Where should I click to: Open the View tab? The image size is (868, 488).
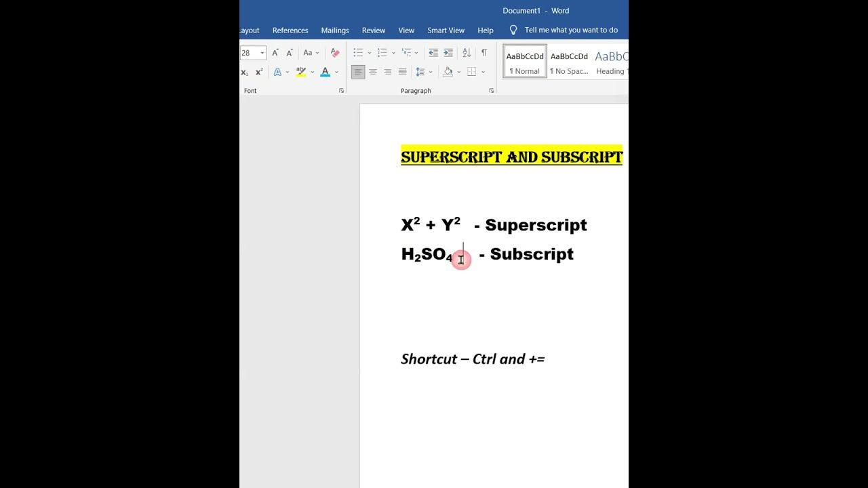point(406,30)
